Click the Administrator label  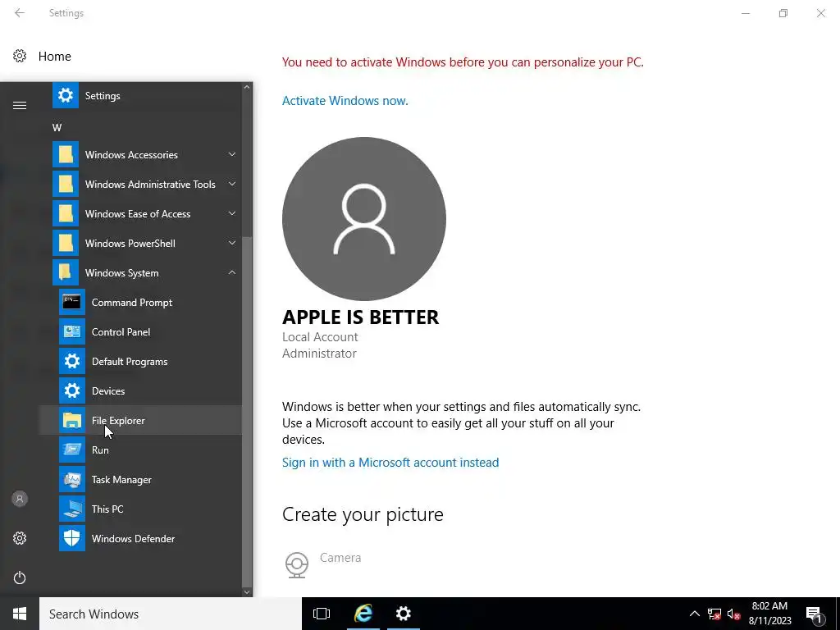[x=319, y=354]
